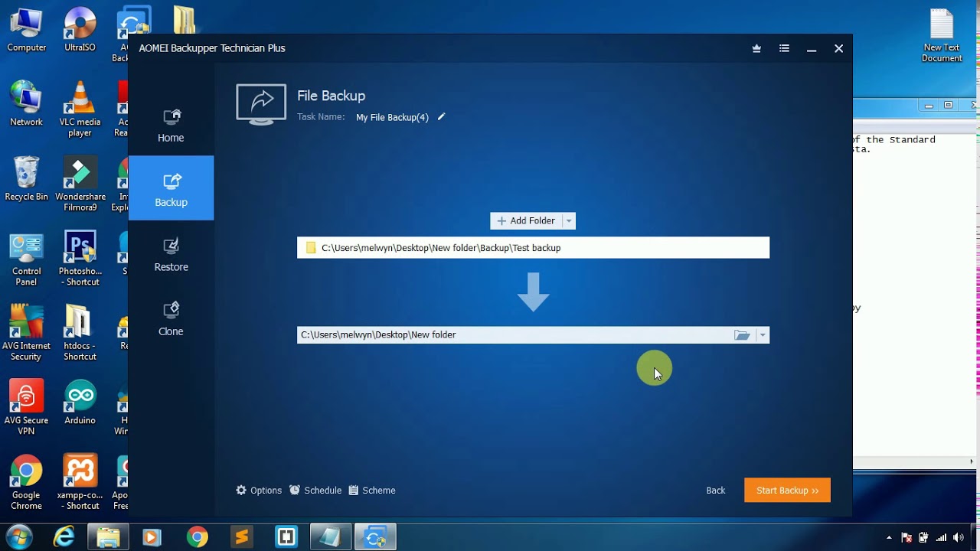Go to the Restore section
The width and height of the screenshot is (980, 551).
[x=171, y=254]
